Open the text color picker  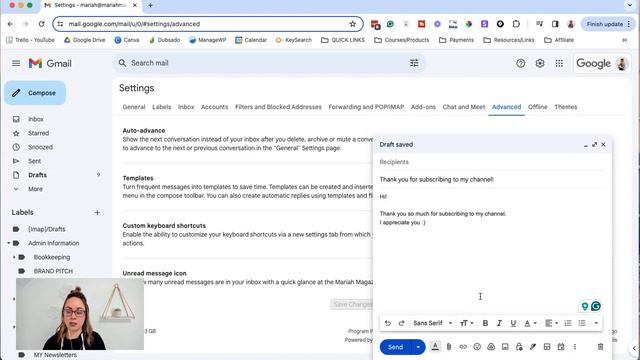click(x=530, y=323)
